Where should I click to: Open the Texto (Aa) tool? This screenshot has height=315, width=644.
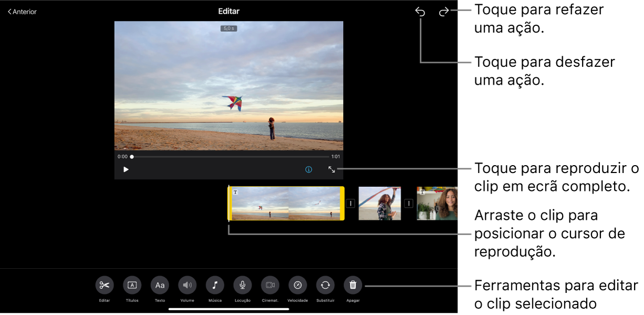[x=160, y=285]
